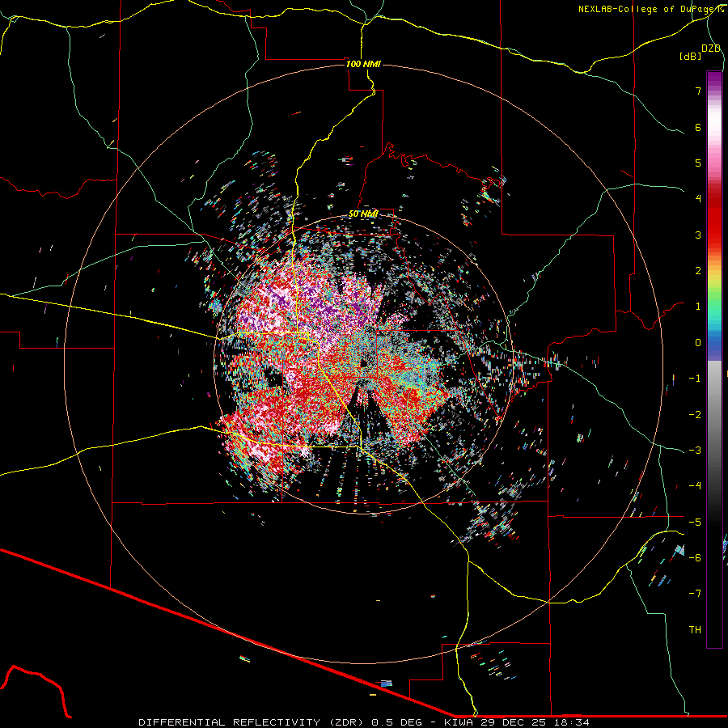Click the 'DZD' color scale title
This screenshot has width=728, height=728.
(711, 49)
